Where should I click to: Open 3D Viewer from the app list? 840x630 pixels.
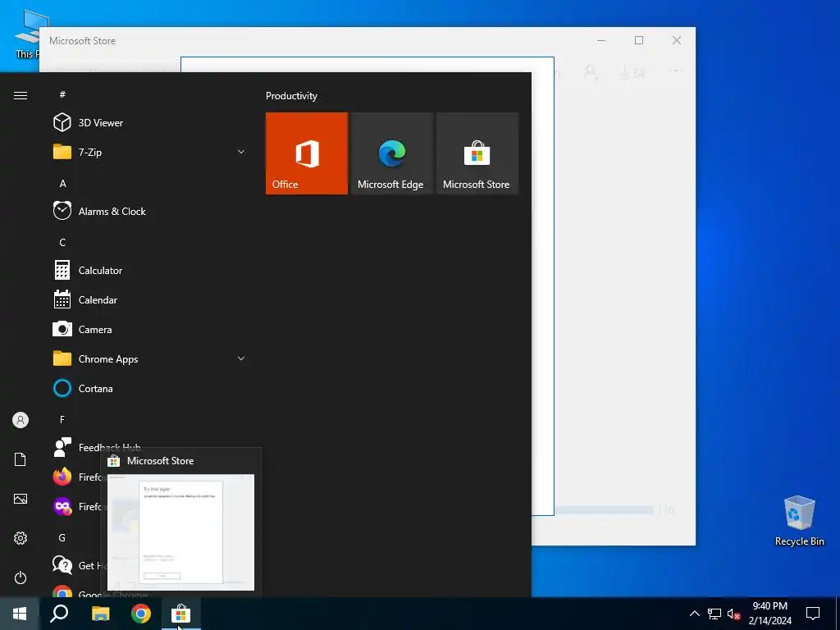[150, 123]
